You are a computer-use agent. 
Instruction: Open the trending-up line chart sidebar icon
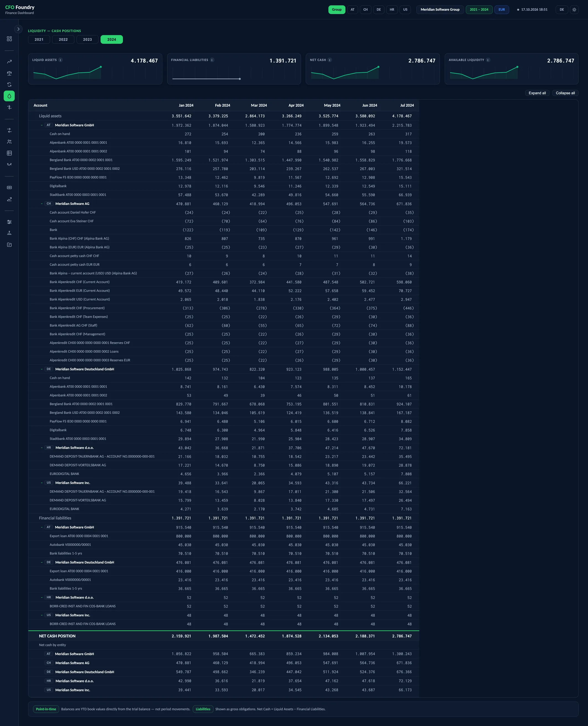click(9, 62)
